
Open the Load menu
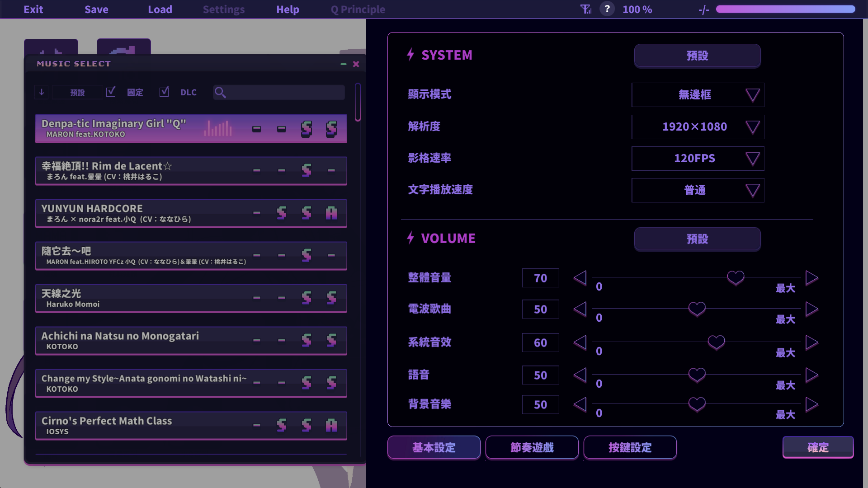tap(160, 9)
